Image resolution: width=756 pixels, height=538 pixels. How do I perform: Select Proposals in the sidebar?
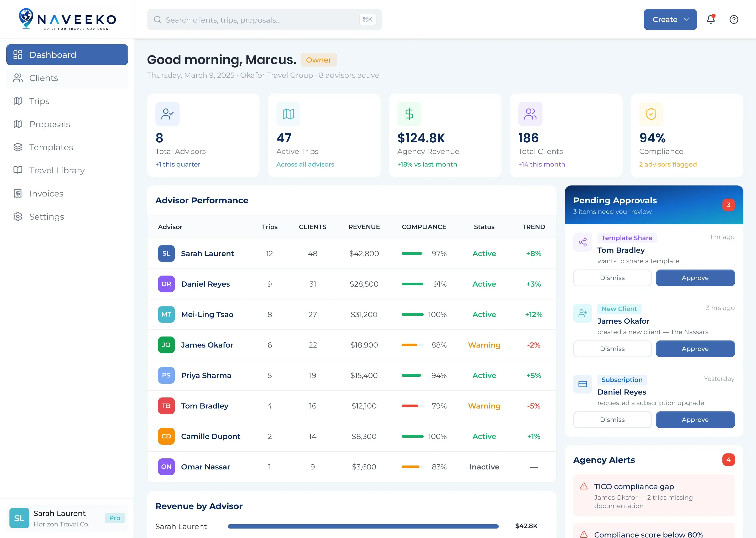point(67,124)
